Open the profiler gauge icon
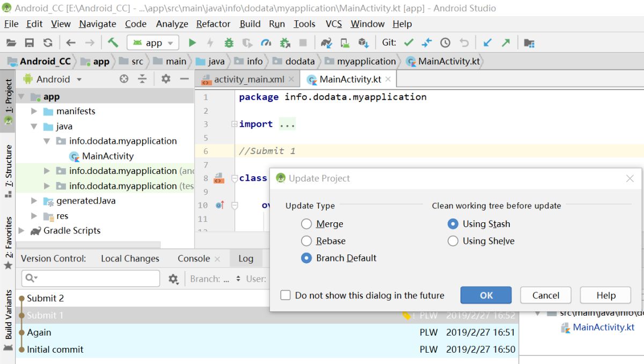 pos(266,43)
